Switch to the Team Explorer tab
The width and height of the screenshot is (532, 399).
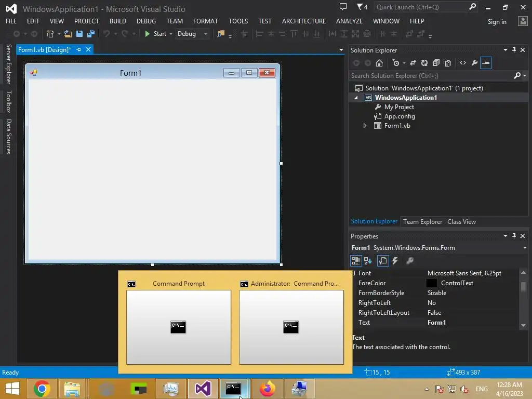[422, 221]
